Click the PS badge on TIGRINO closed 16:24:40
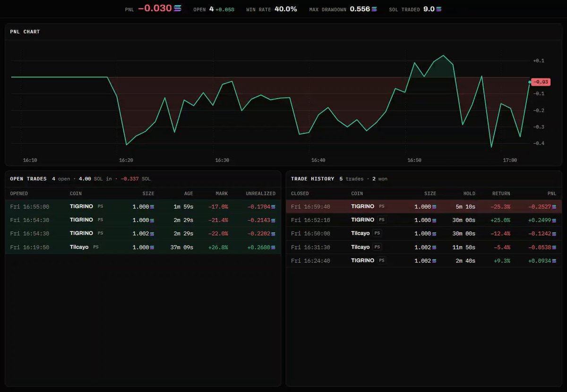Image resolution: width=567 pixels, height=392 pixels. pyautogui.click(x=382, y=260)
